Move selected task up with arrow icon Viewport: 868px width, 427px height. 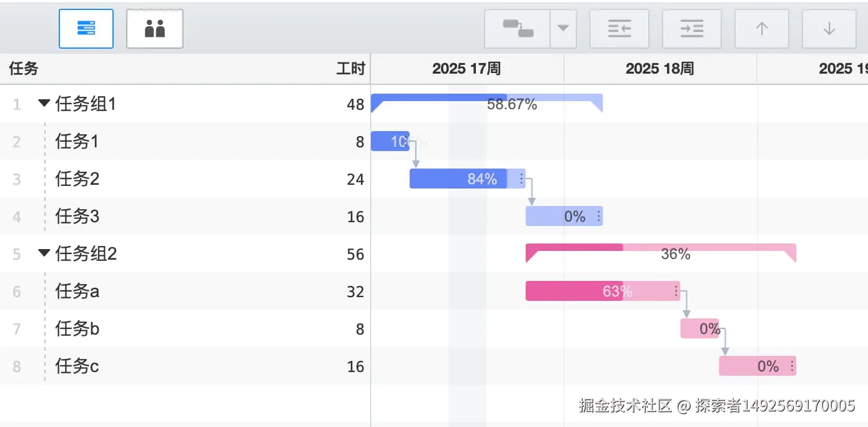click(762, 29)
